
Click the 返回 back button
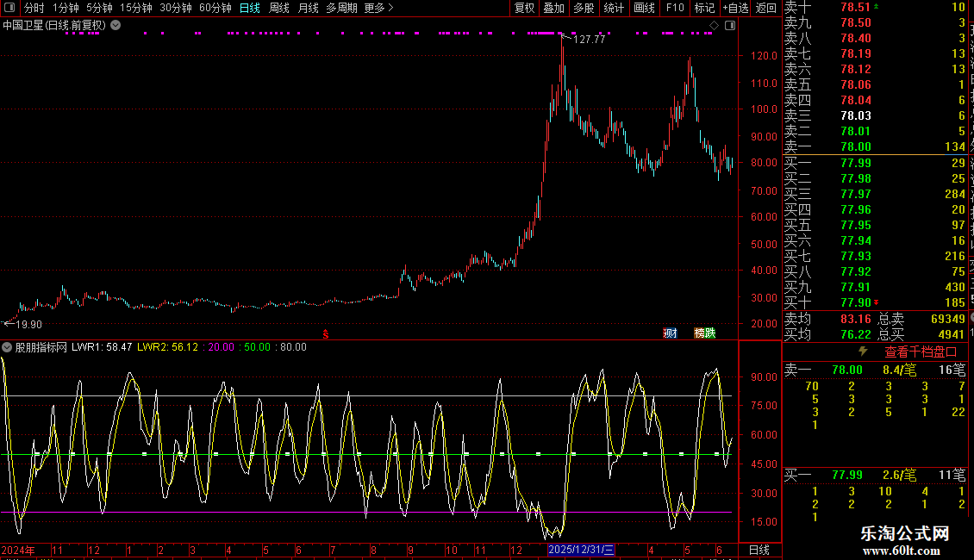click(766, 8)
